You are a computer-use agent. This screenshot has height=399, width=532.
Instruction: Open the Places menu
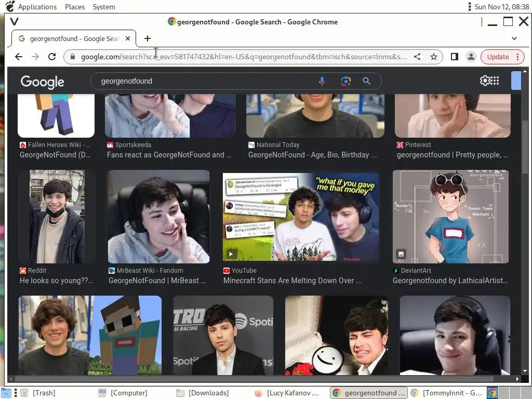click(x=75, y=7)
